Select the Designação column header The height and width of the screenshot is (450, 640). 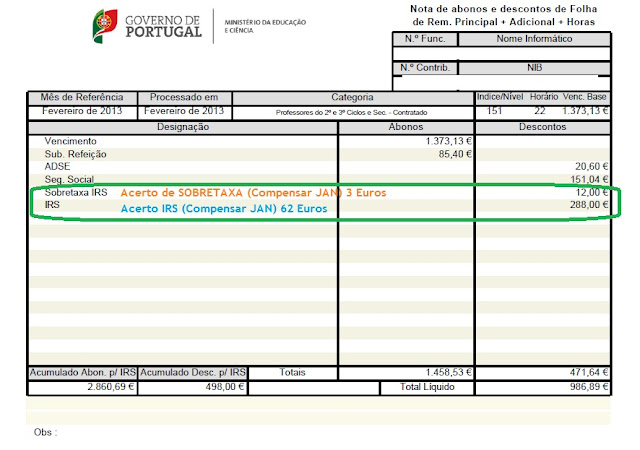183,127
